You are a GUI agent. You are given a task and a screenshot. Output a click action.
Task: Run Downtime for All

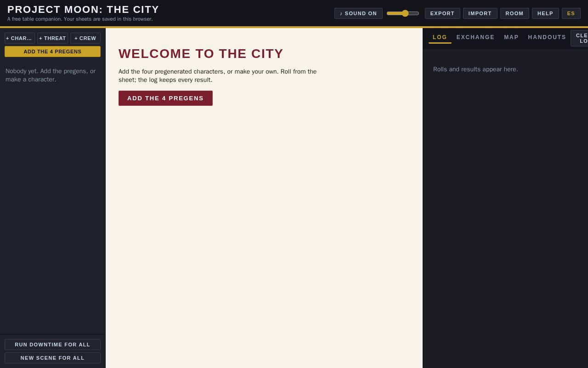(52, 345)
